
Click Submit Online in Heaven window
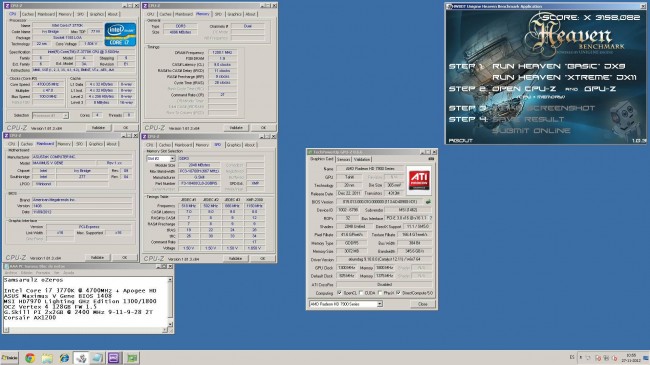click(531, 131)
